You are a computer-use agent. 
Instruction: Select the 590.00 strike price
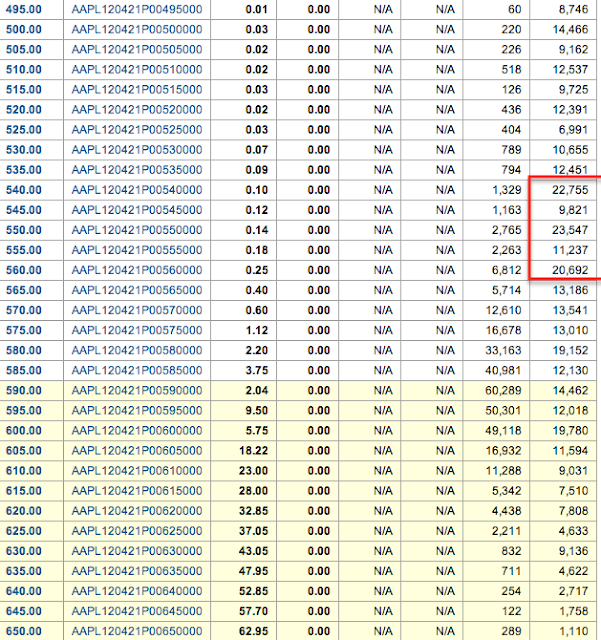pos(24,390)
